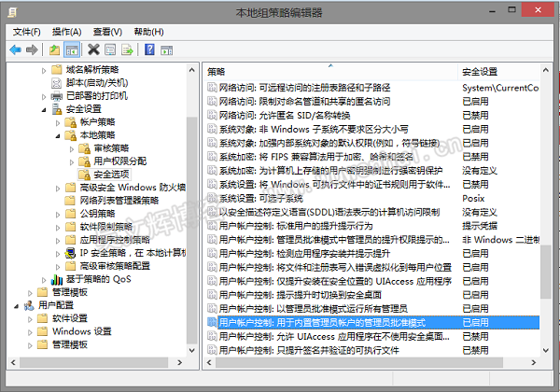This screenshot has width=560, height=392.
Task: Click the blue Help question mark icon
Action: pyautogui.click(x=149, y=49)
